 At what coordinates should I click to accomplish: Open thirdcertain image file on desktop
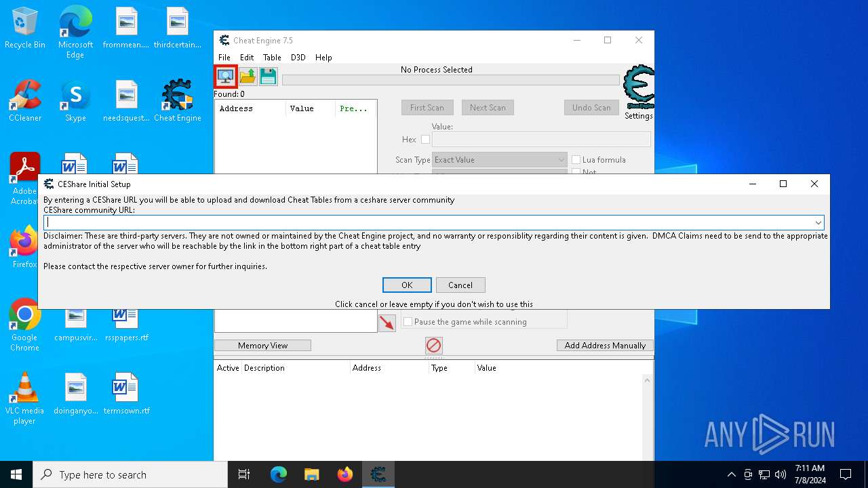(177, 28)
